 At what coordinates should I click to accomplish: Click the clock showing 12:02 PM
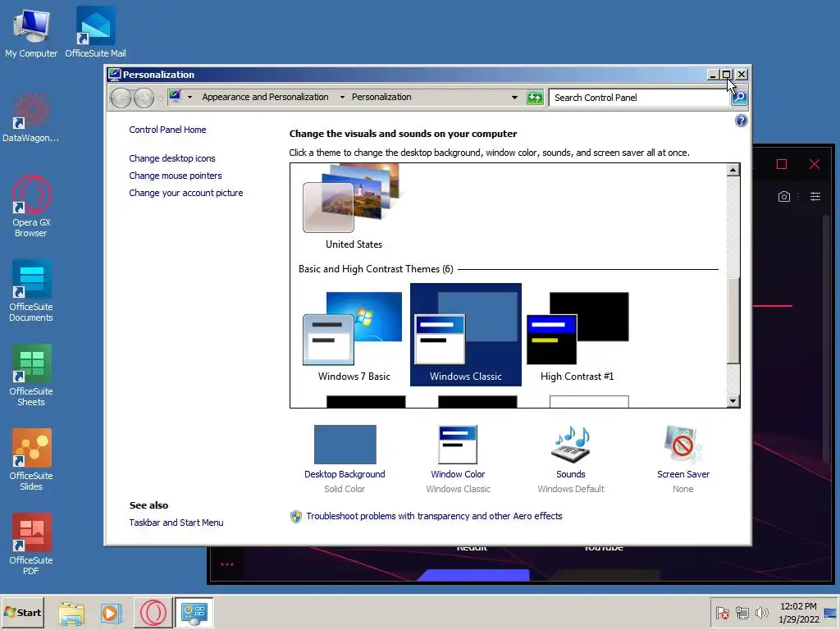click(798, 612)
